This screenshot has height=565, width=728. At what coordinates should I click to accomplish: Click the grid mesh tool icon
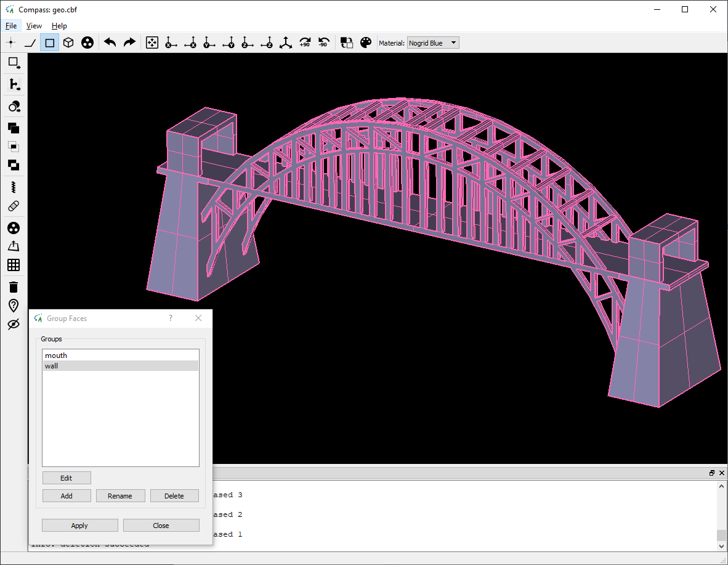(14, 265)
